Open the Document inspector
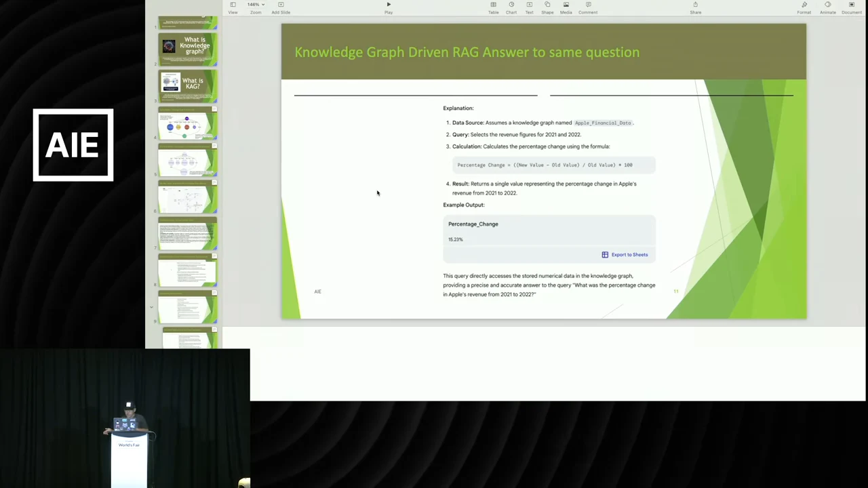The height and width of the screenshot is (488, 868). tap(852, 7)
